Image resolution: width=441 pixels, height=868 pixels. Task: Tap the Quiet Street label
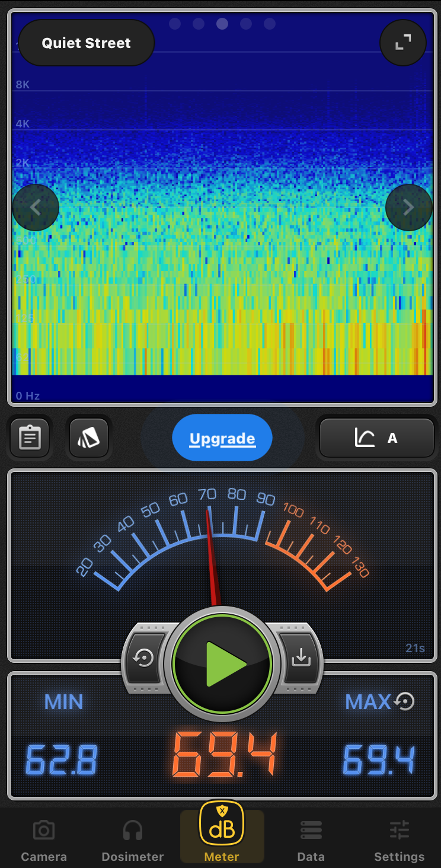87,43
